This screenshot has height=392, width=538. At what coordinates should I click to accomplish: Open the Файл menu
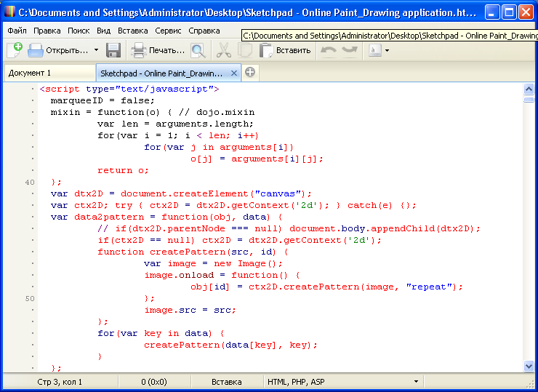[17, 31]
